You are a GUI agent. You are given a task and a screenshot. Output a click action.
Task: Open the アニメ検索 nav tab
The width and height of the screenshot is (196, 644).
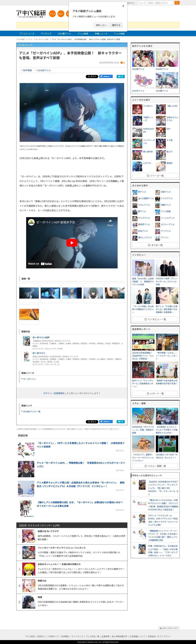pos(83,33)
